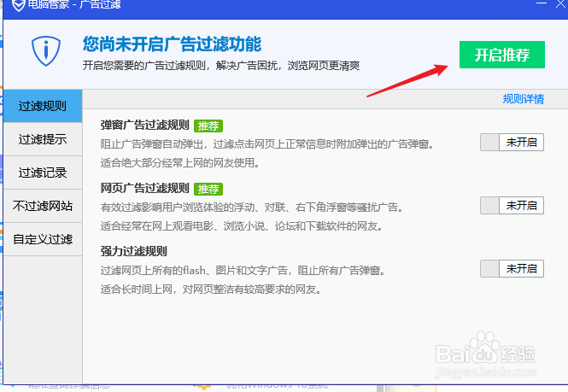Click the description starting 有效过滤影响用户浏览体验
Image resolution: width=568 pixels, height=392 pixels.
252,208
